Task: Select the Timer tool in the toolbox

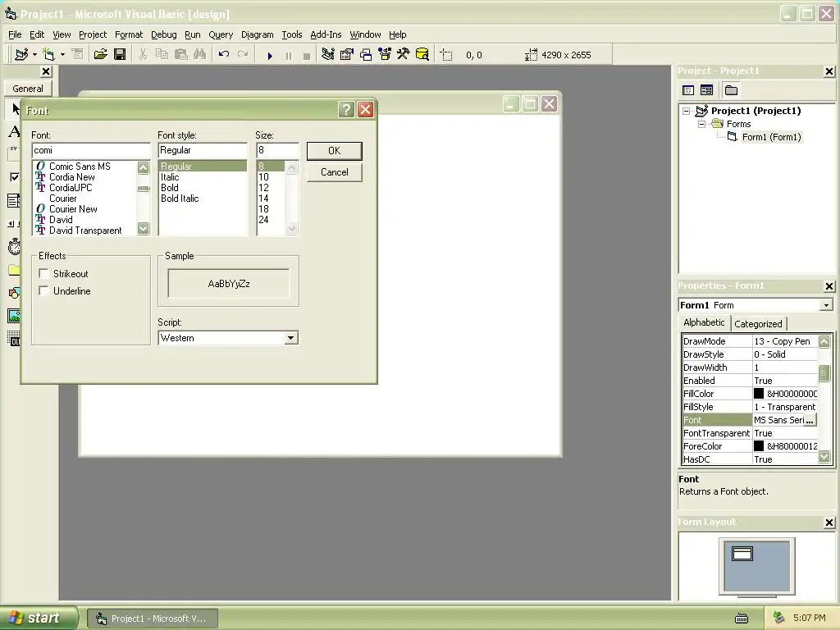Action: click(14, 246)
